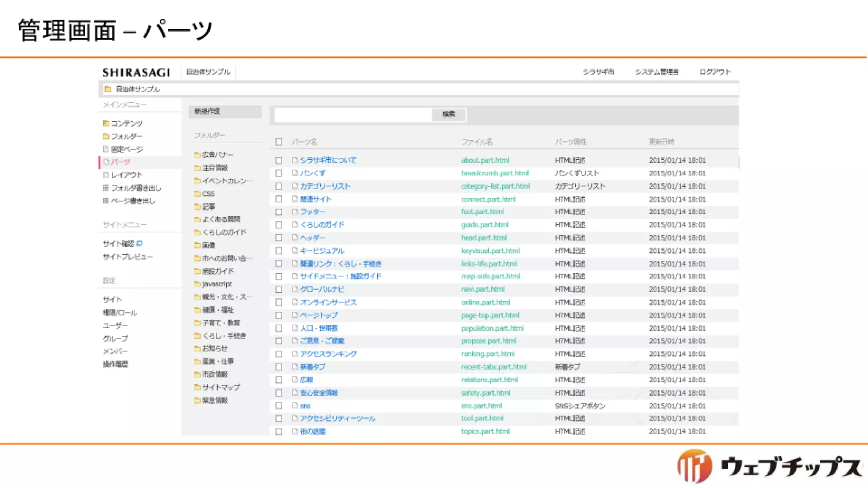The width and height of the screenshot is (868, 488).
Task: Click the 固定ページ page icon in sidebar
Action: pyautogui.click(x=106, y=149)
